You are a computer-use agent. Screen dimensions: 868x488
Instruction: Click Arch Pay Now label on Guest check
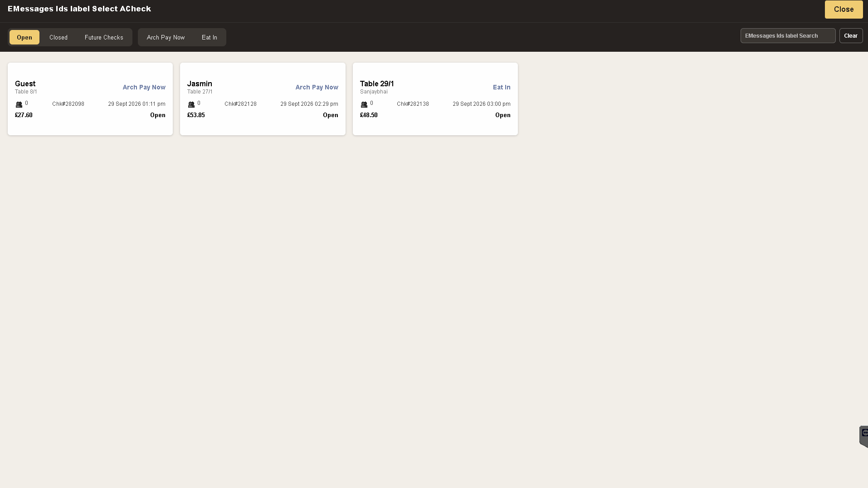(x=144, y=87)
